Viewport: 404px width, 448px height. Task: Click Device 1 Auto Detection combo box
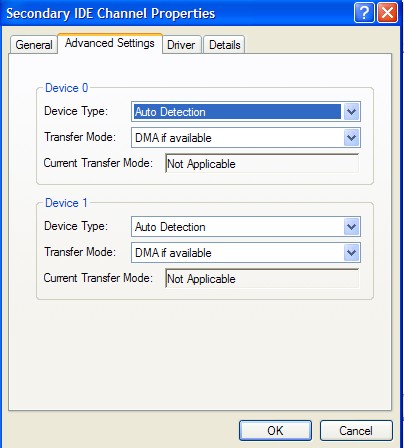pos(246,227)
